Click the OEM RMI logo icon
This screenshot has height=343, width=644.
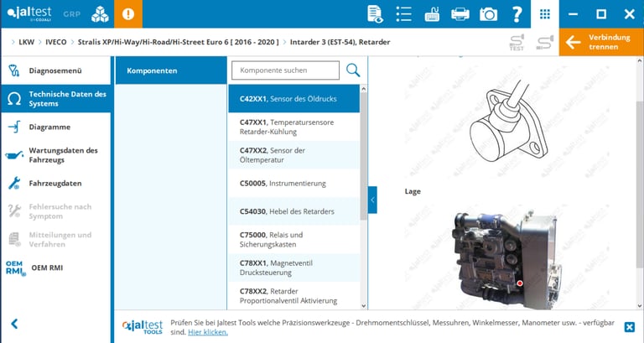(x=16, y=268)
